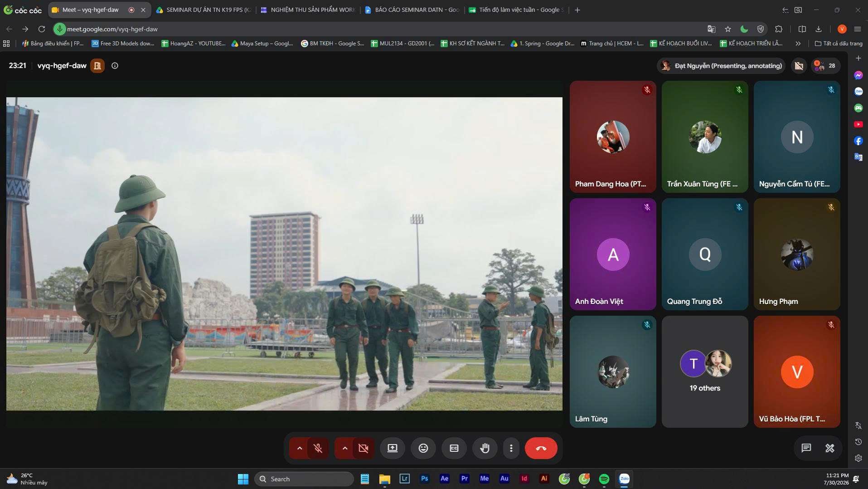Click the address bar URL field

pos(381,29)
